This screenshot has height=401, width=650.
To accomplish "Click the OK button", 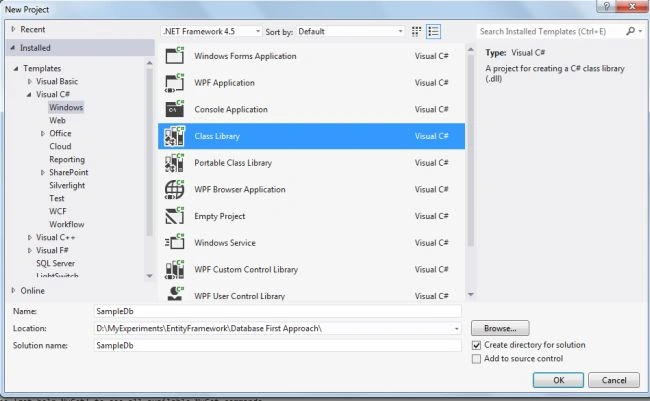I will (x=558, y=380).
